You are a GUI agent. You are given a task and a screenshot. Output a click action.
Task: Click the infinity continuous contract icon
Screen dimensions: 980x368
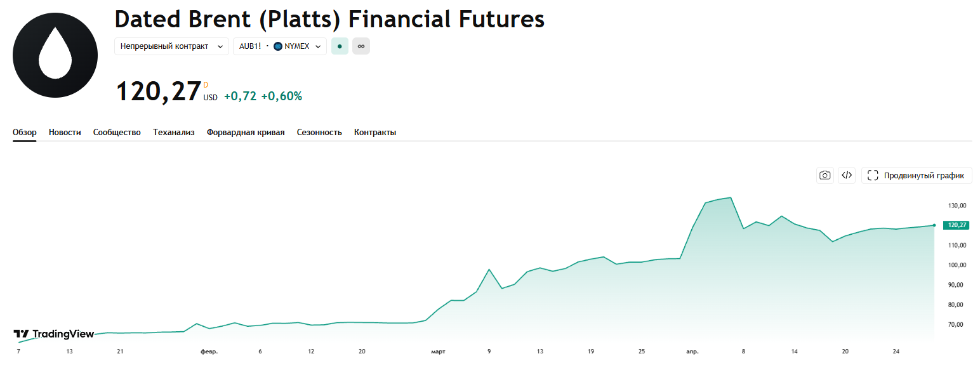coord(361,46)
